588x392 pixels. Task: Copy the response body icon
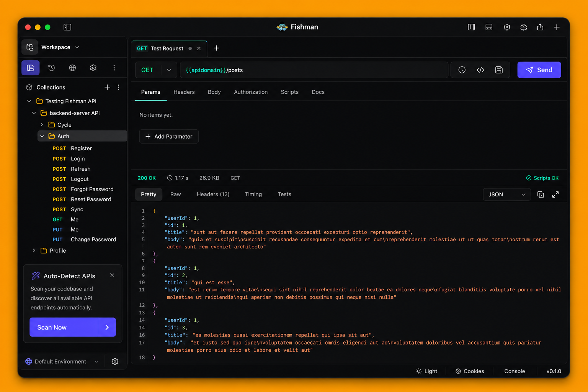click(541, 194)
